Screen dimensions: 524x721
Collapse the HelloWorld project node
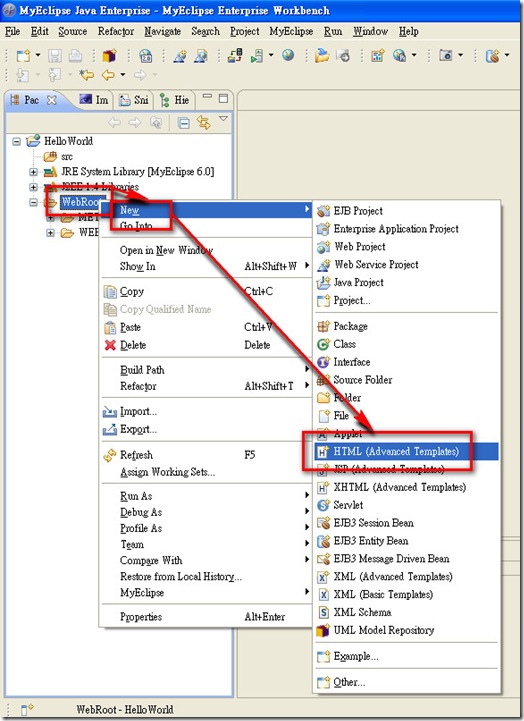tap(17, 141)
